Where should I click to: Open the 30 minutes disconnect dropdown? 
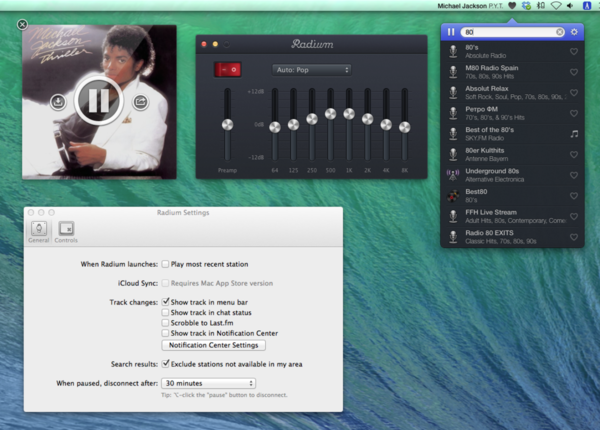coord(208,383)
